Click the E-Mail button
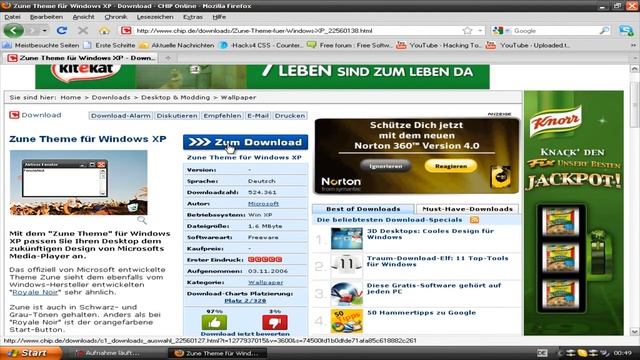Viewport: 640px width, 360px height. (x=258, y=116)
